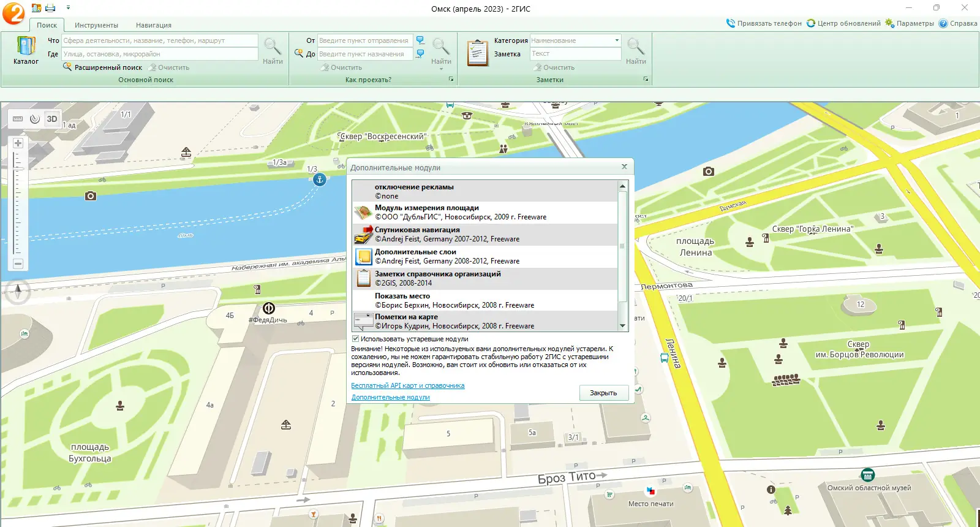Pick departure point on map icon
This screenshot has height=527, width=980.
(x=420, y=40)
